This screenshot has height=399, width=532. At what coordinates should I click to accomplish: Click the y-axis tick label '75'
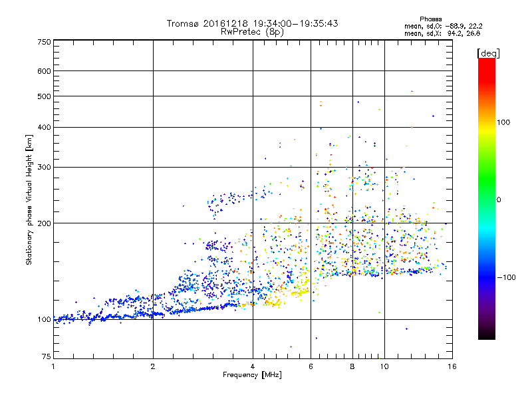pos(47,356)
